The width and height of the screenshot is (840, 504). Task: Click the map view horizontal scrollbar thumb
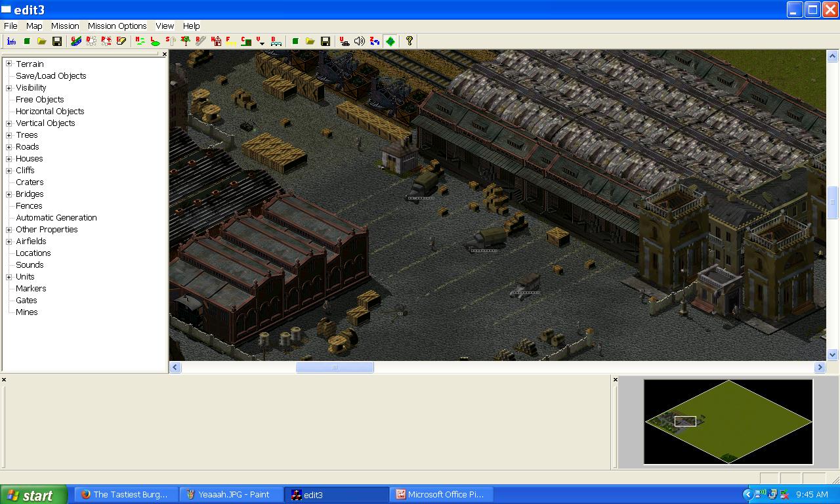[x=335, y=367]
